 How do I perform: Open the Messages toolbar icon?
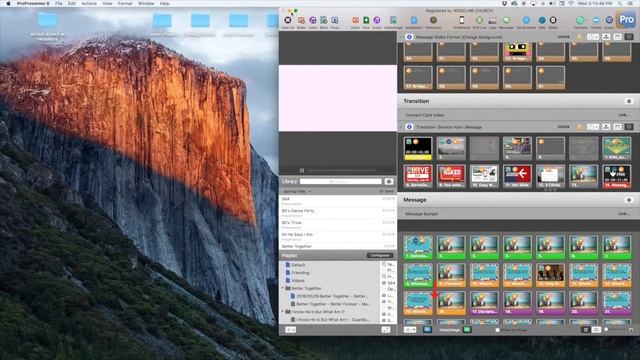506,20
